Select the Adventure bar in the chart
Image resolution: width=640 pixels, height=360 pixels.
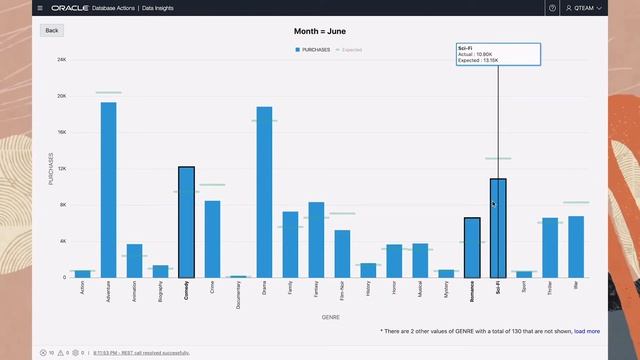coord(109,190)
